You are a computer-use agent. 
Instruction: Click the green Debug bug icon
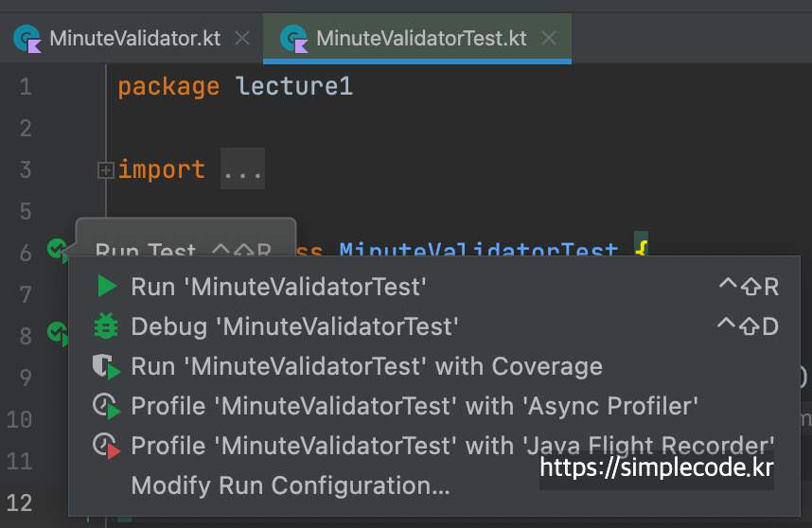(106, 326)
